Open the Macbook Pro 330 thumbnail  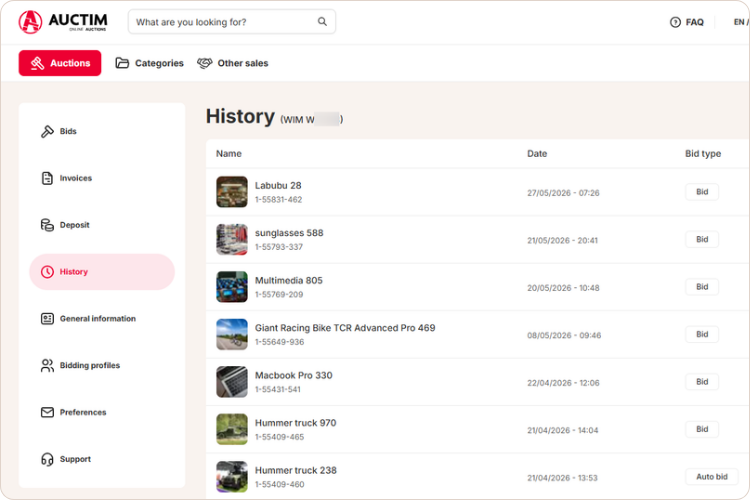pos(232,381)
